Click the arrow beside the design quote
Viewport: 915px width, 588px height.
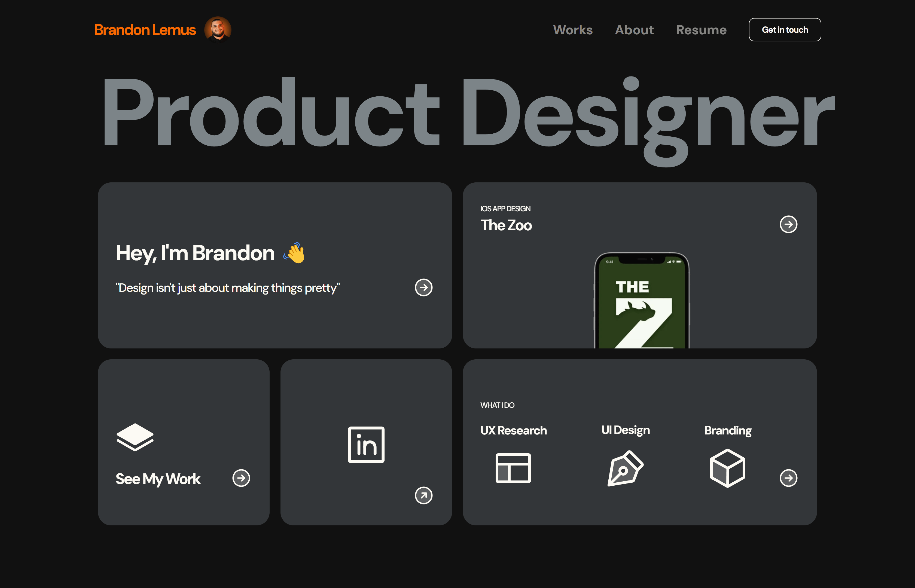tap(423, 287)
